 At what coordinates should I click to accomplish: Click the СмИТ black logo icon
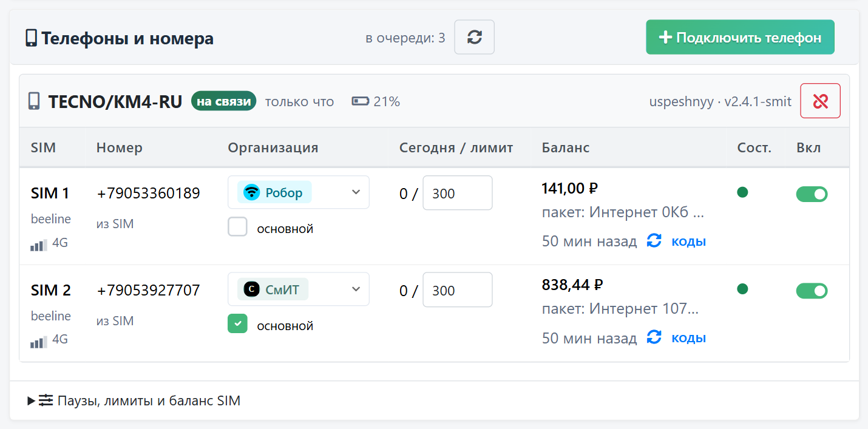[x=251, y=289]
